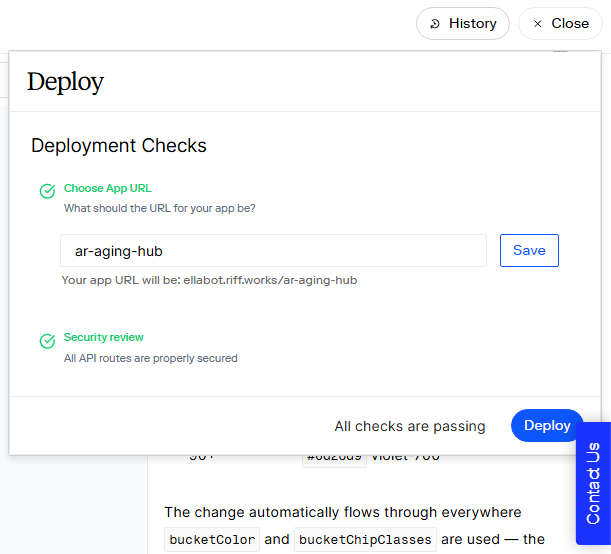Image resolution: width=611 pixels, height=554 pixels.
Task: Click the bucketChipClasses code snippet
Action: pos(365,540)
